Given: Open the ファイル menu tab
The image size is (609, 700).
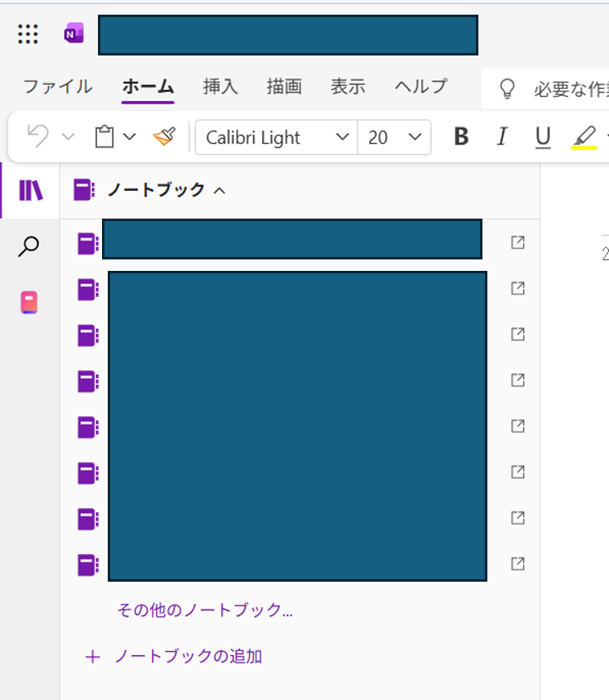Looking at the screenshot, I should coord(58,86).
